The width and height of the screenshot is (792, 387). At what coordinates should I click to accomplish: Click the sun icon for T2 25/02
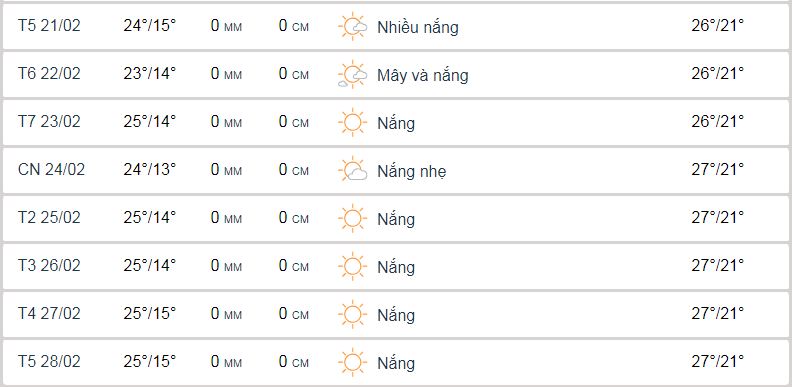point(352,218)
